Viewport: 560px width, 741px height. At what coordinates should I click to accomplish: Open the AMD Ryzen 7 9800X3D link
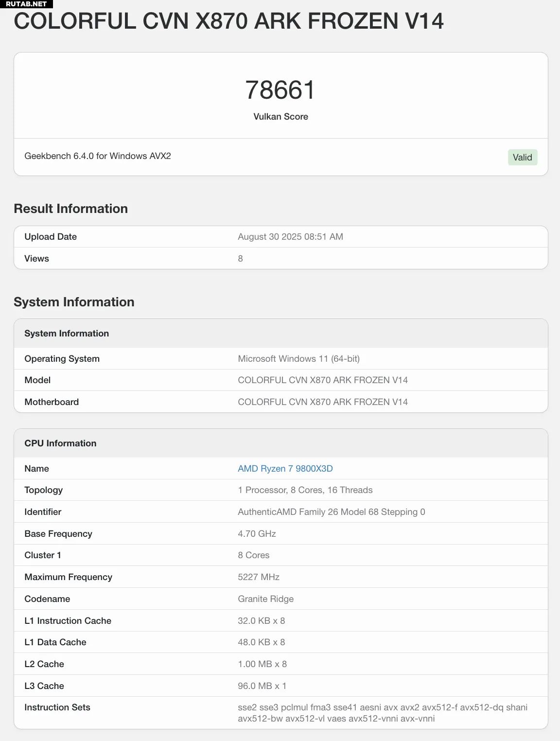[285, 468]
